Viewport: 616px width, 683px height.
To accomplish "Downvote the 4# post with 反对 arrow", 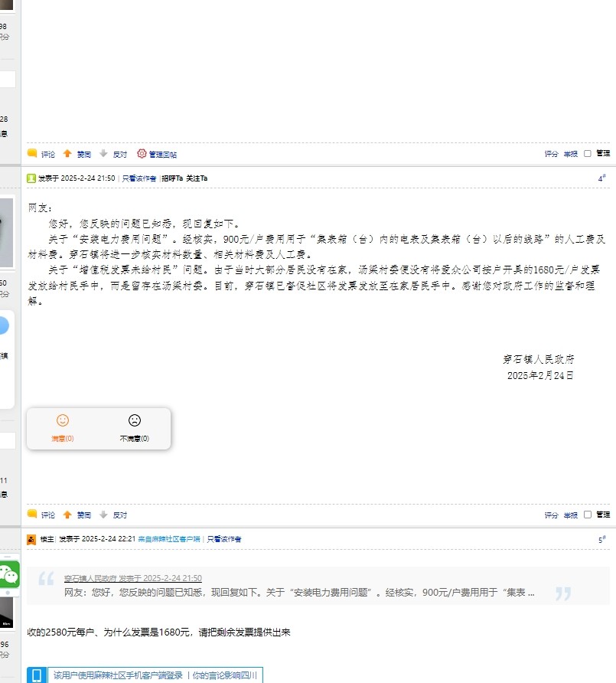I will pyautogui.click(x=104, y=515).
